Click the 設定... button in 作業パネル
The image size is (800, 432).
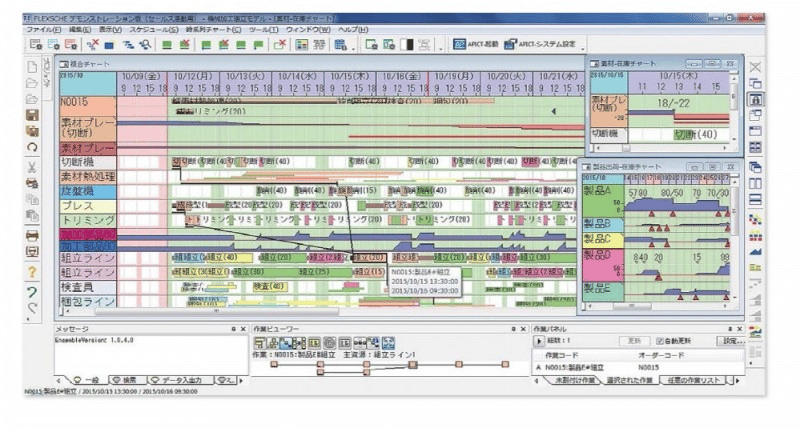point(733,341)
